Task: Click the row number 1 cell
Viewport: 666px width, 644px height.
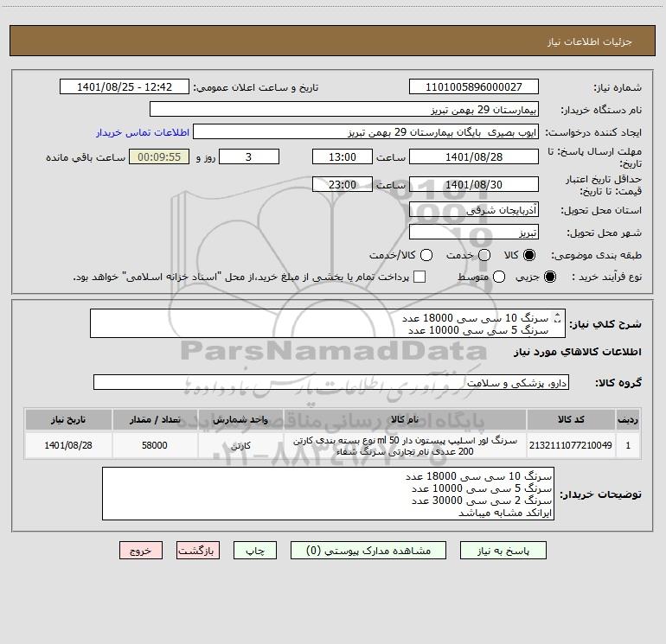Action: point(628,445)
